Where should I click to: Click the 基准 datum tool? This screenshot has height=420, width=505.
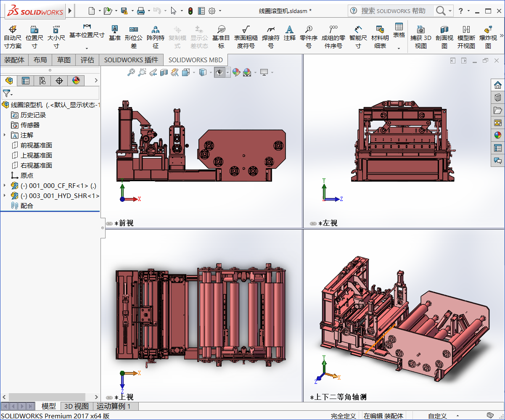click(x=114, y=33)
